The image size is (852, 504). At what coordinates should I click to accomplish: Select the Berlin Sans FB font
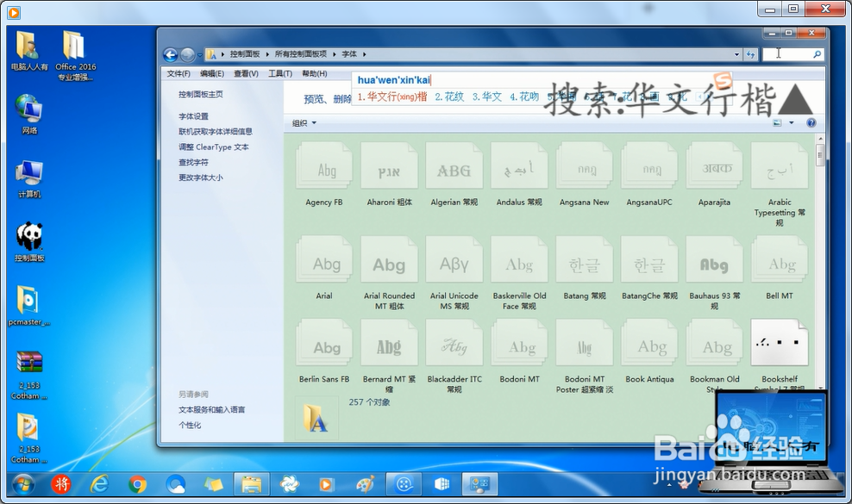[x=324, y=343]
